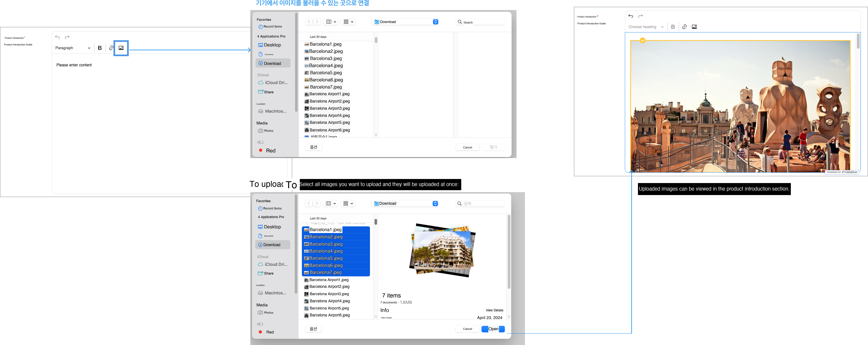The height and width of the screenshot is (345, 868).
Task: Click the stacked photo preview thumbnail
Action: 443,250
